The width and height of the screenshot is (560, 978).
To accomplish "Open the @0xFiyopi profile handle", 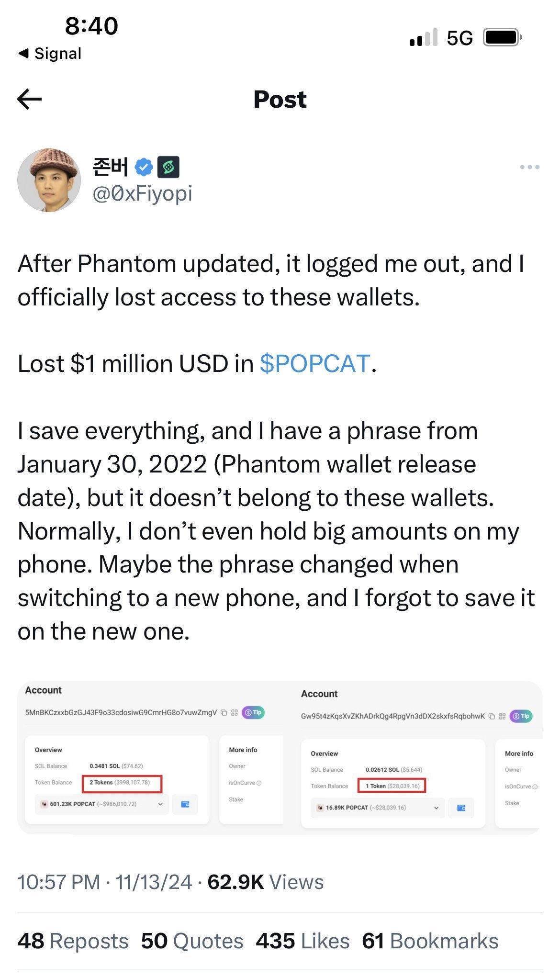I will coord(142,194).
